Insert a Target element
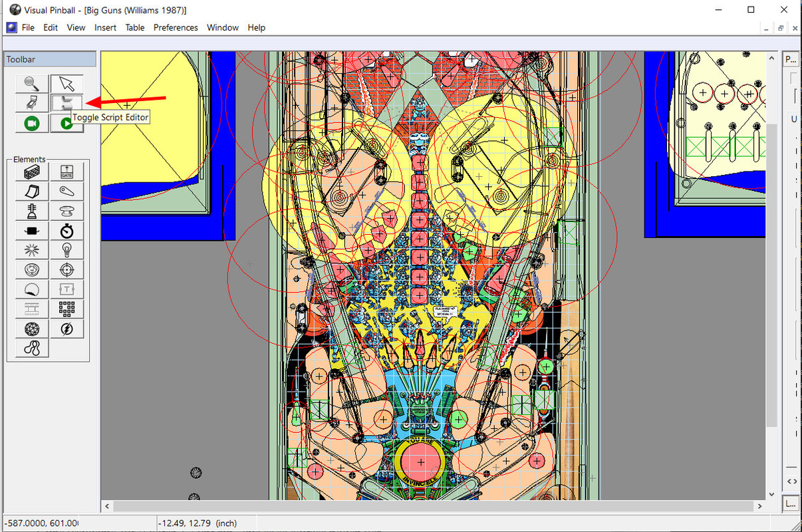 [x=67, y=270]
